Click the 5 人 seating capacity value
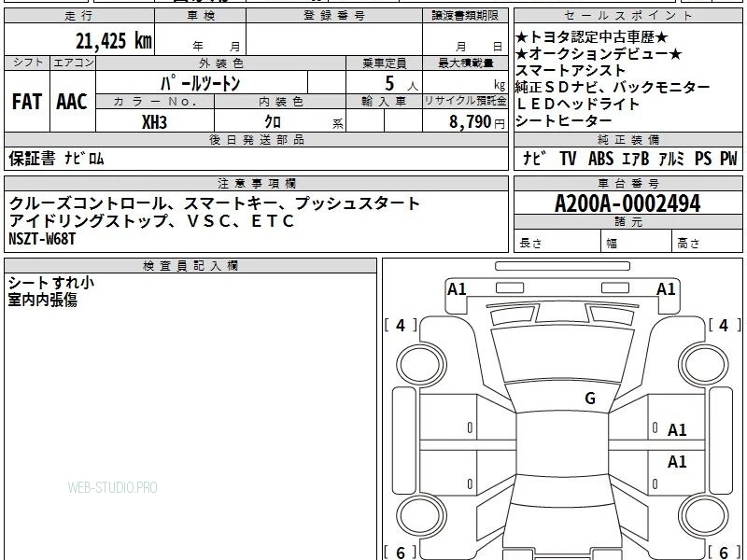Viewport: 747px width, 560px height. coord(401,84)
